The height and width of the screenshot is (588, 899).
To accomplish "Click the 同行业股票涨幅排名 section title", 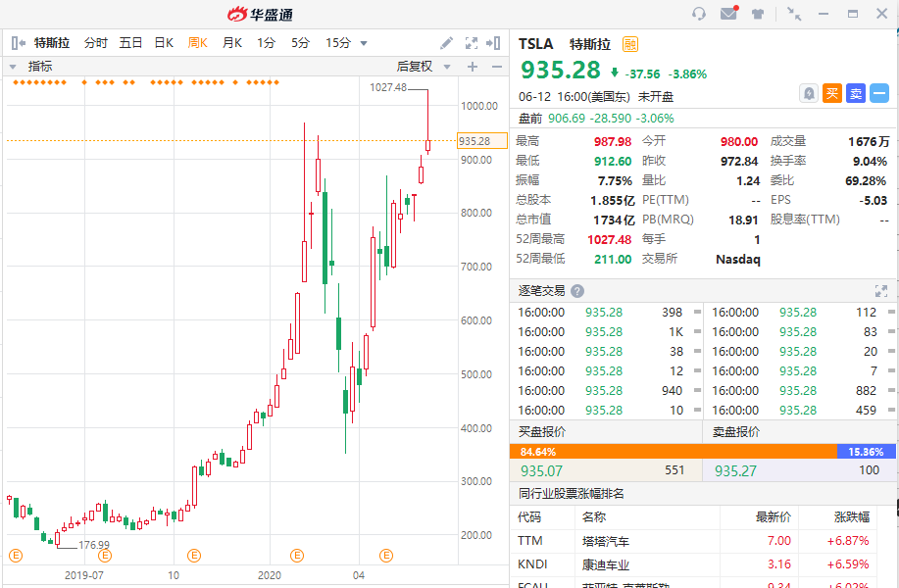I will (x=571, y=494).
